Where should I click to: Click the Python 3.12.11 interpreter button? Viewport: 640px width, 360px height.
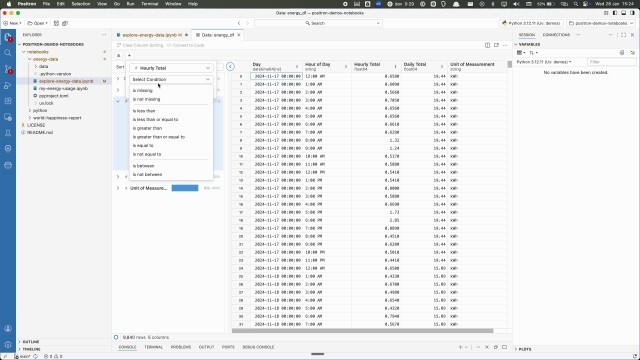coord(532,23)
